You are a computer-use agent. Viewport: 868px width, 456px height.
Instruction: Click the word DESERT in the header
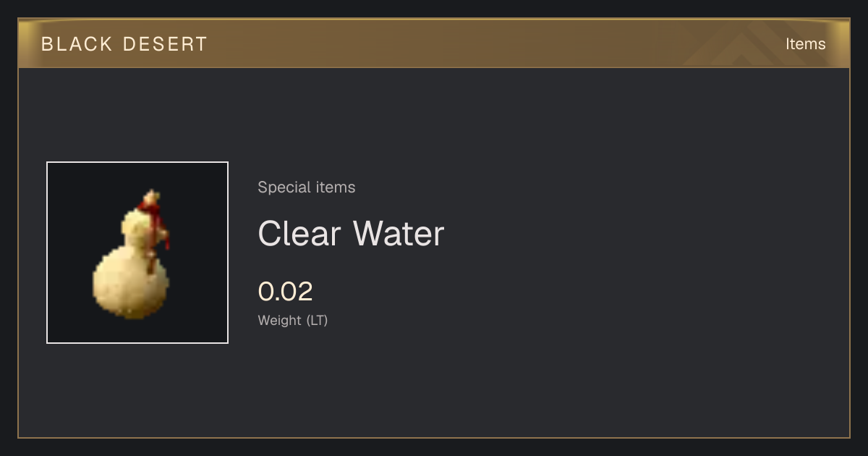(x=165, y=44)
